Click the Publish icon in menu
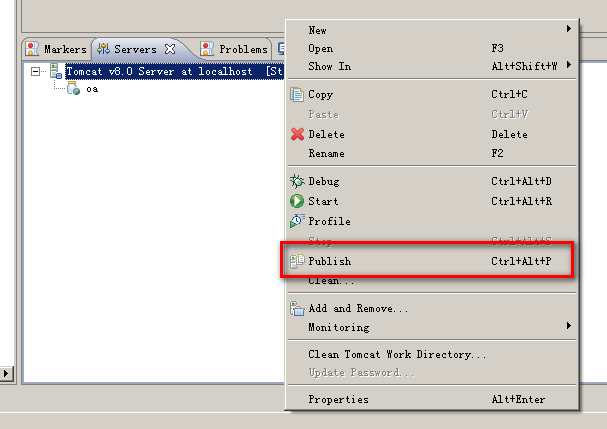 297,261
